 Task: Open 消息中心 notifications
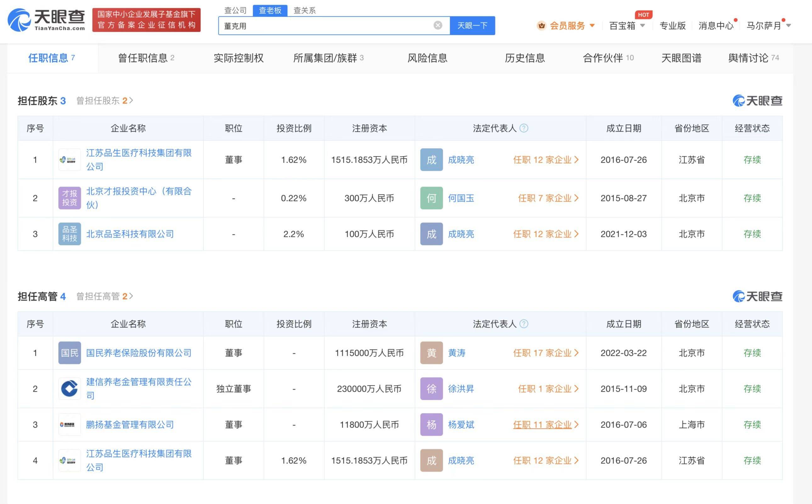[716, 25]
